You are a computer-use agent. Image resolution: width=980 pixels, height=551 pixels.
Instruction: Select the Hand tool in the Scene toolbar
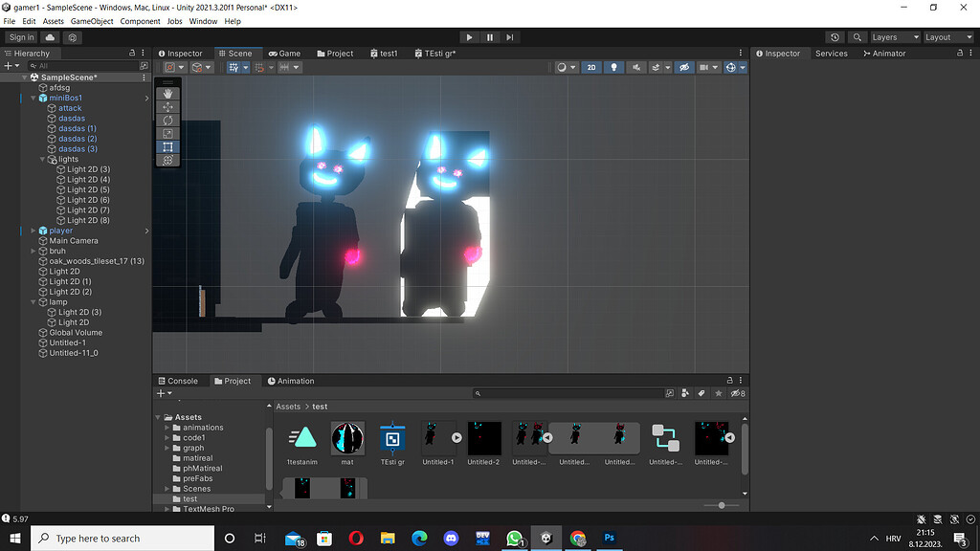point(167,93)
